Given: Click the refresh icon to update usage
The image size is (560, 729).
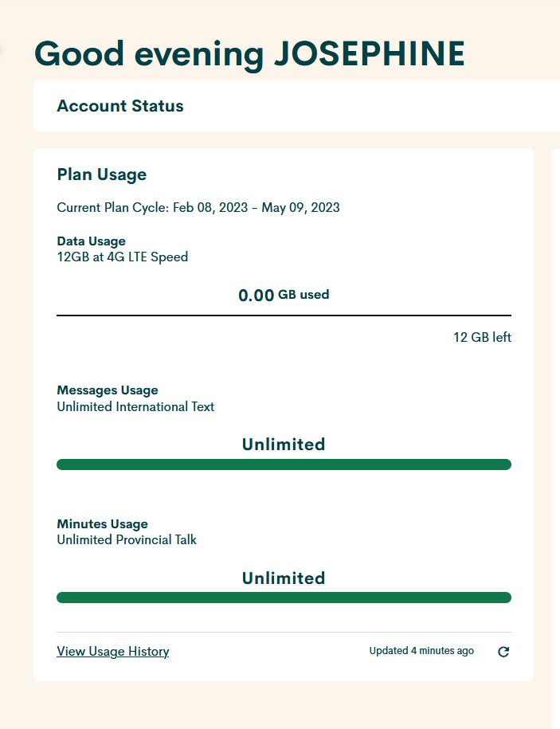Looking at the screenshot, I should [503, 652].
